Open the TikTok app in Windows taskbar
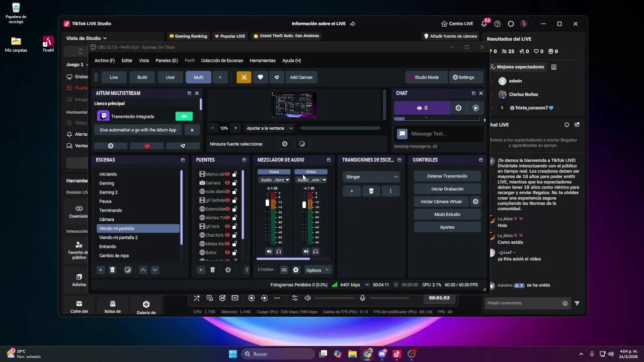This screenshot has height=362, width=644. point(396,354)
